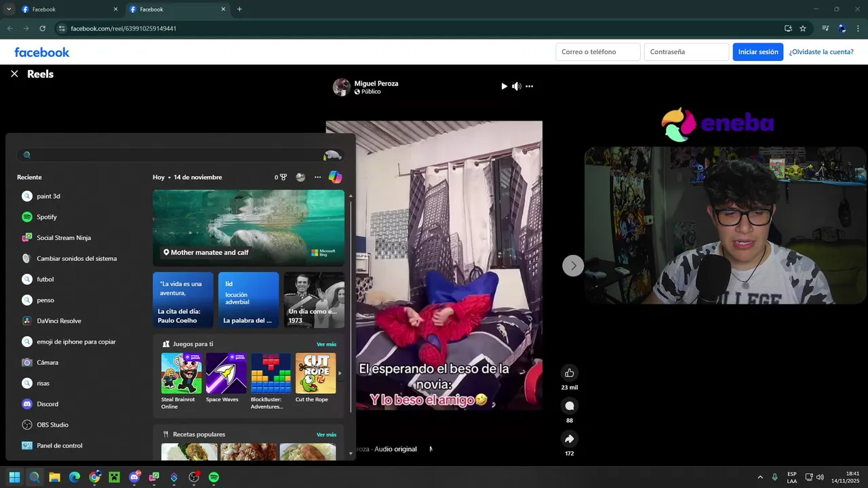Focus the Correo o teléfono field
The image size is (868, 488).
598,52
